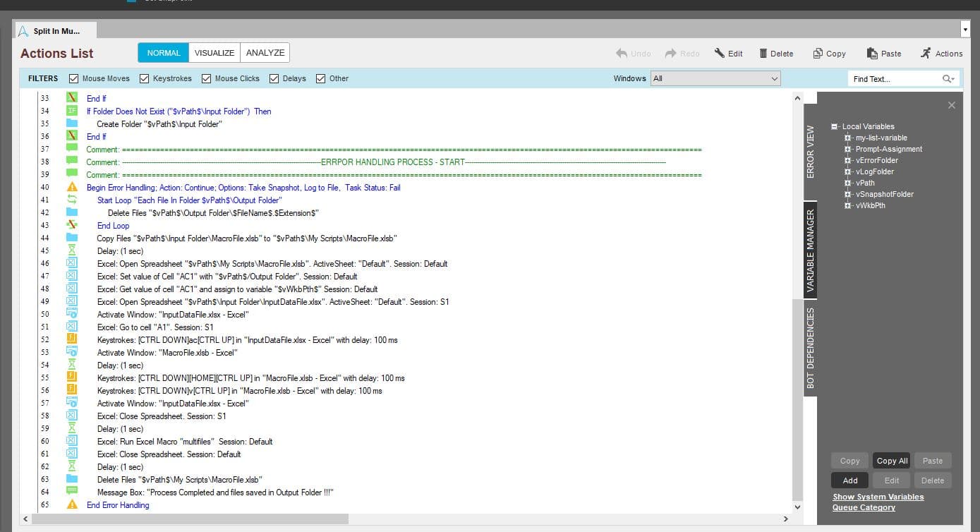
Task: Click the search magnifier in Find Text box
Action: tap(948, 79)
